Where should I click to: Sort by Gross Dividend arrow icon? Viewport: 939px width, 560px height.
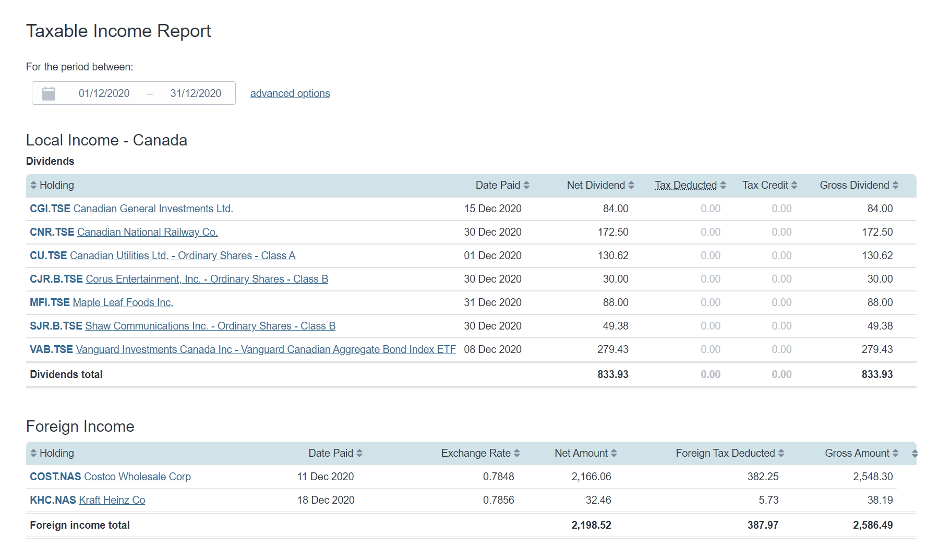coord(896,185)
